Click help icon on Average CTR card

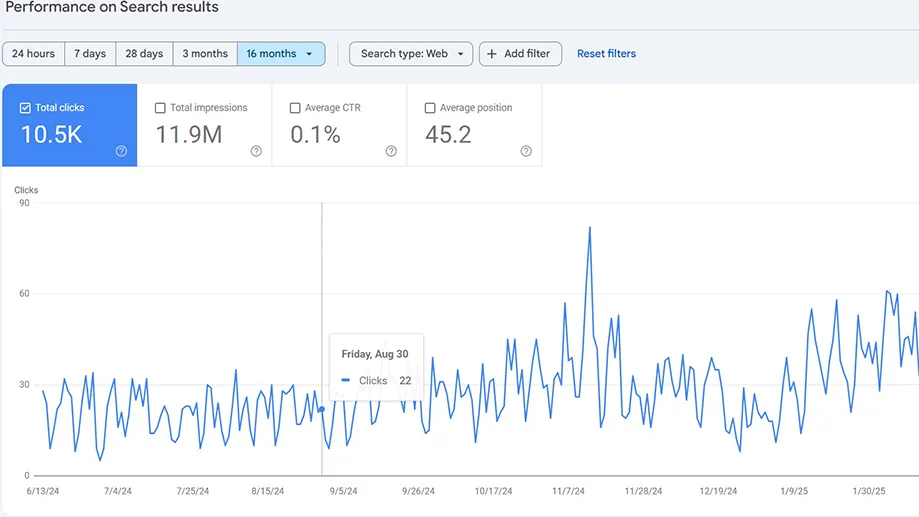(391, 151)
